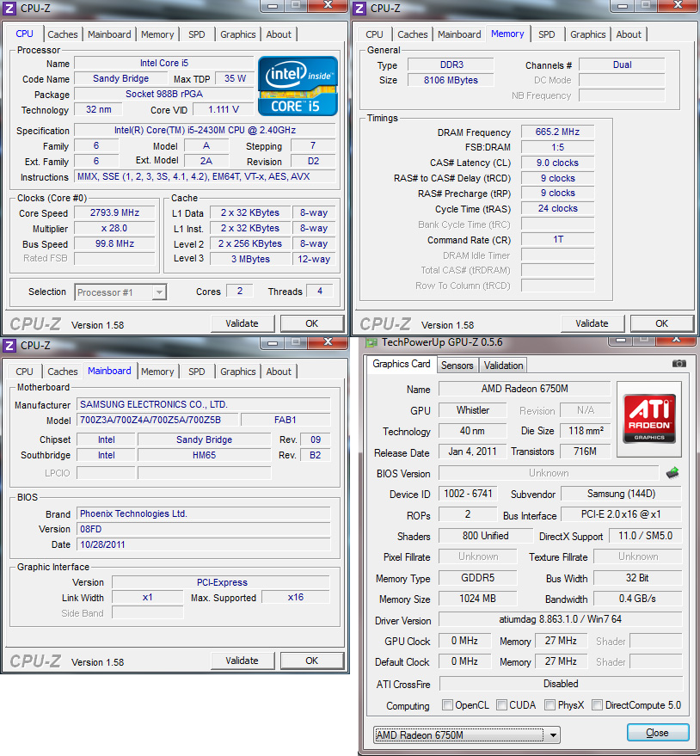700x756 pixels.
Task: Select Graphics tab in the Mainboard window
Action: [x=237, y=372]
